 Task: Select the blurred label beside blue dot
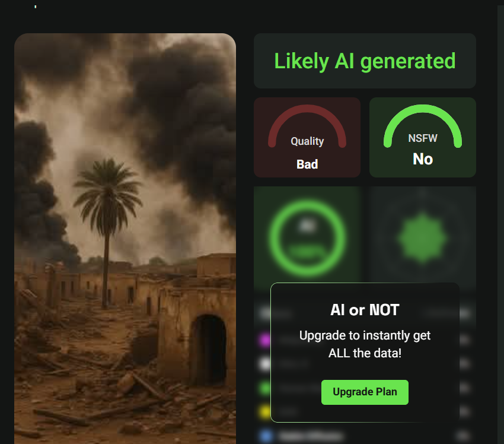point(311,437)
